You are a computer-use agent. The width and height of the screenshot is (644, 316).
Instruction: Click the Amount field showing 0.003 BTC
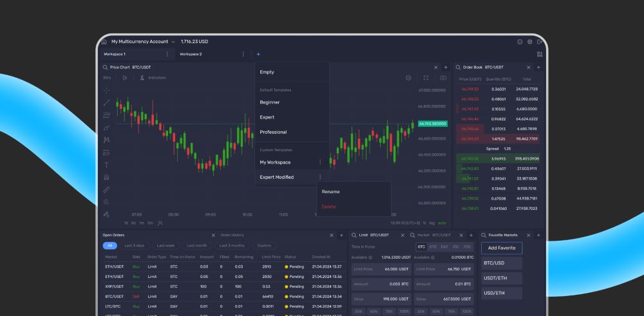381,284
